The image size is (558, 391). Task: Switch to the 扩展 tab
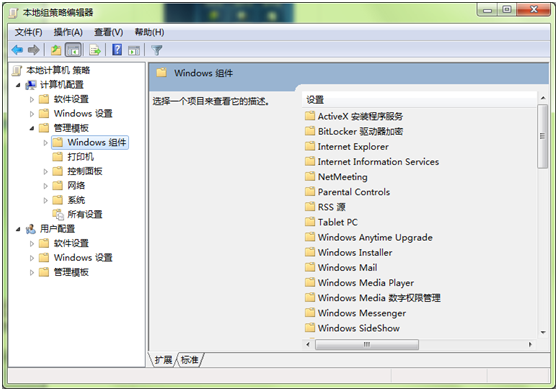(163, 360)
